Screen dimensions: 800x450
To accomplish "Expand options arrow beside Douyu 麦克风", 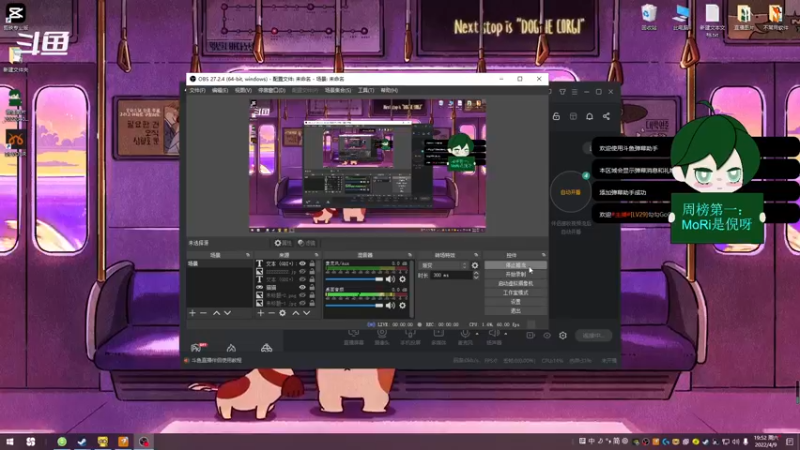I will 477,334.
